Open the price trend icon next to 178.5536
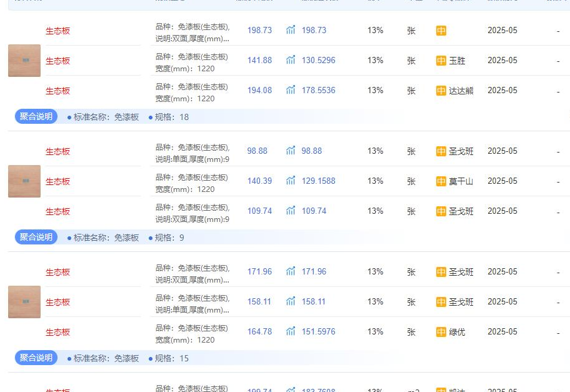The height and width of the screenshot is (392, 570). [291, 90]
